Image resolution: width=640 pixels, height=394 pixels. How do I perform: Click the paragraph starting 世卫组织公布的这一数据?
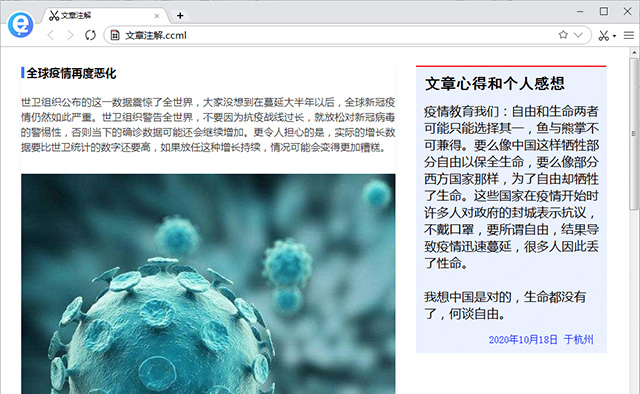(x=208, y=125)
